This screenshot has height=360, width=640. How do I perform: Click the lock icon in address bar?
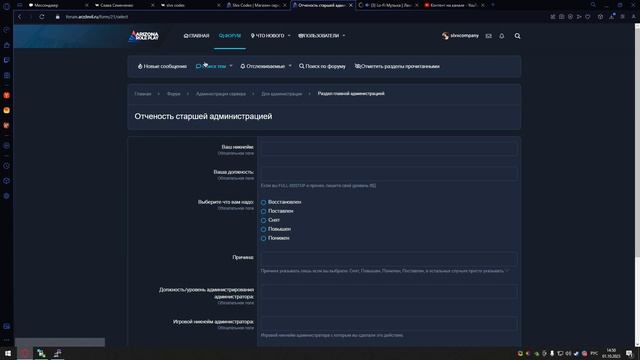(x=58, y=17)
